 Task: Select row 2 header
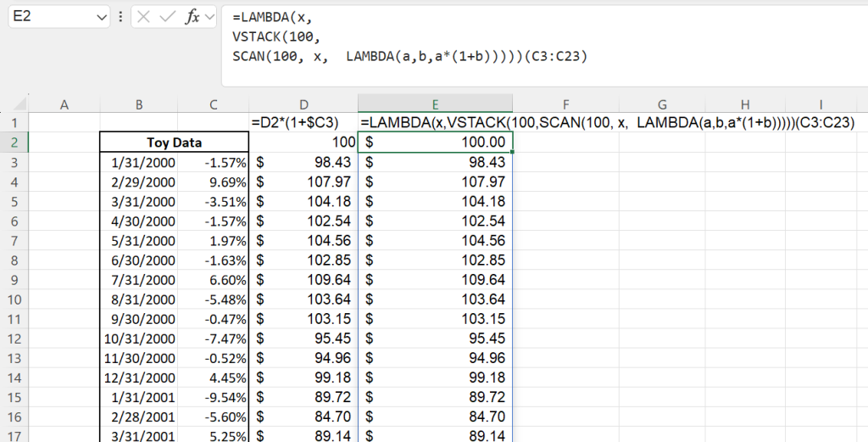[16, 142]
